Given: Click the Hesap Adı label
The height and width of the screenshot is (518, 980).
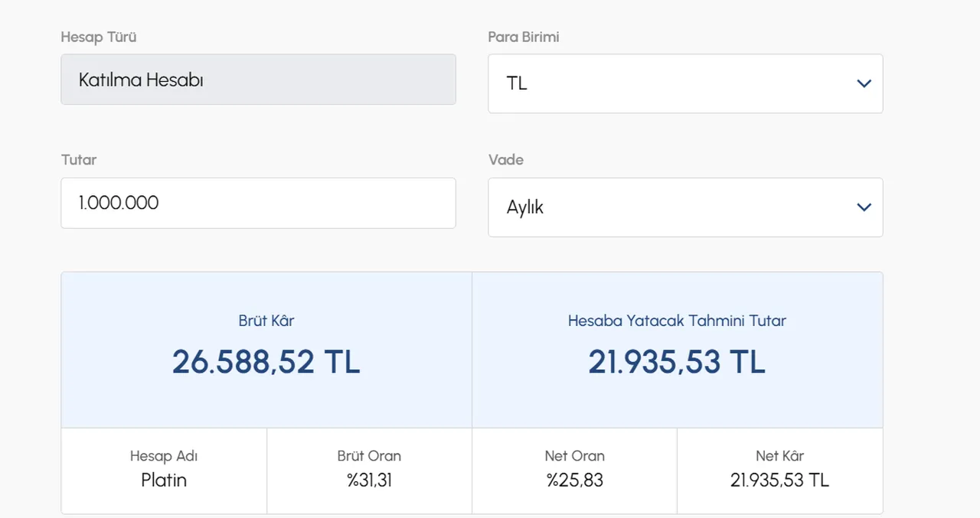Looking at the screenshot, I should 164,456.
